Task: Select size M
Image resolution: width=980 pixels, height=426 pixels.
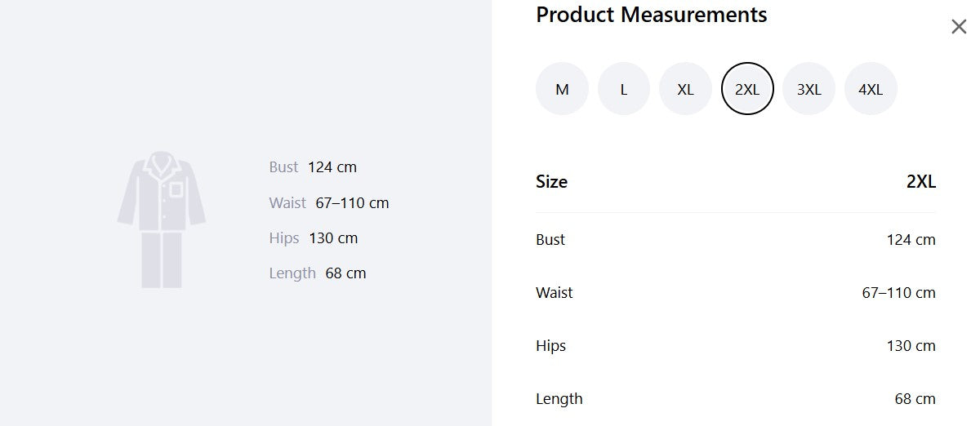Action: point(562,89)
